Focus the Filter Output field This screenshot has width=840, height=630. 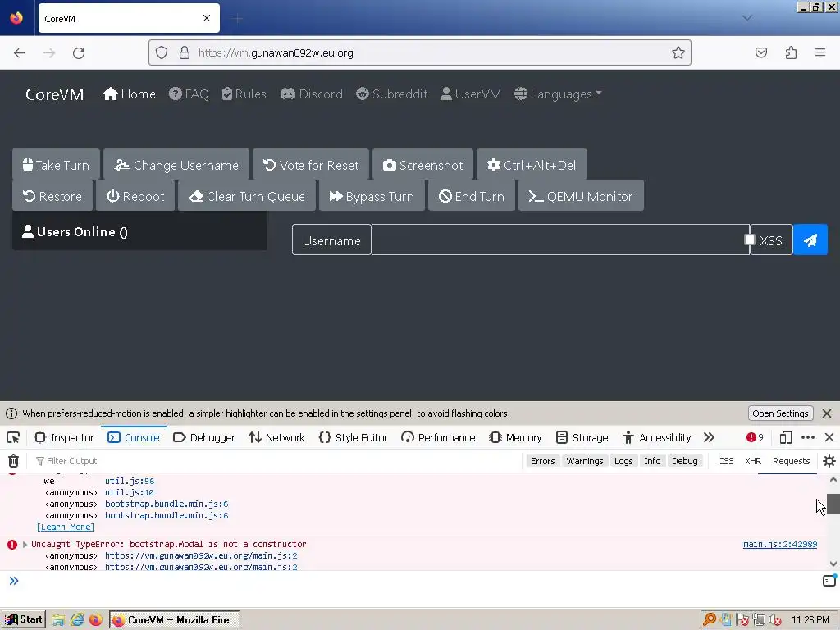pos(276,461)
